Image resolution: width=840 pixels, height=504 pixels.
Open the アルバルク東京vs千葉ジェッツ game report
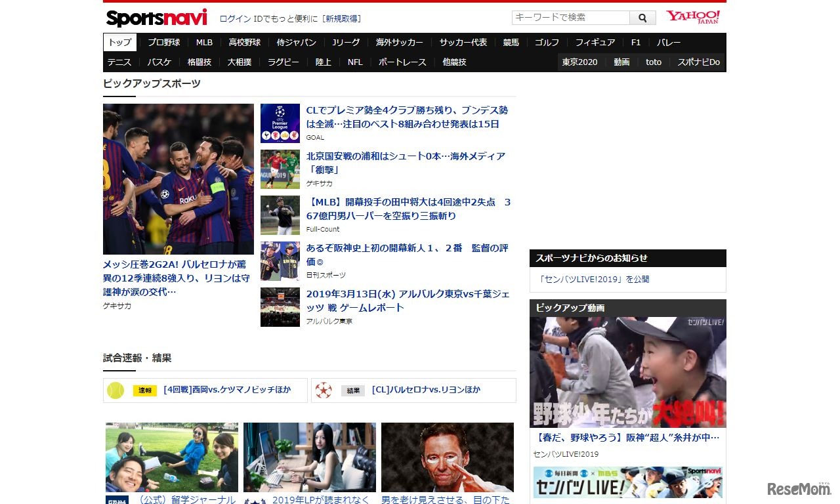[x=408, y=301]
